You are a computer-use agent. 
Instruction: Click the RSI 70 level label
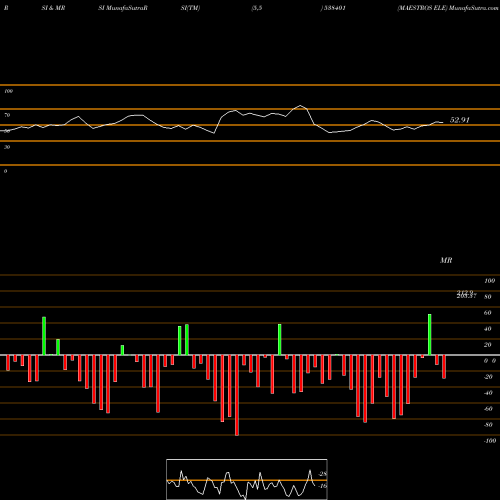click(7, 115)
